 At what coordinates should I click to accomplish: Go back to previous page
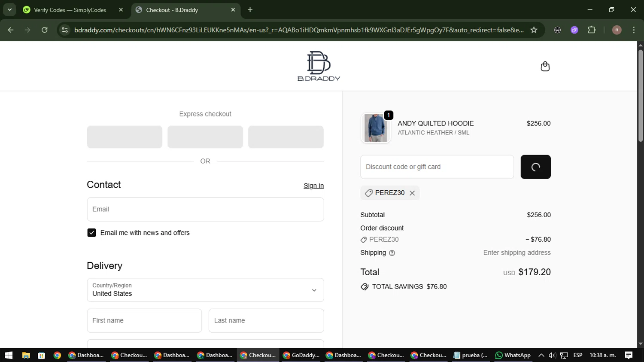coord(11,30)
